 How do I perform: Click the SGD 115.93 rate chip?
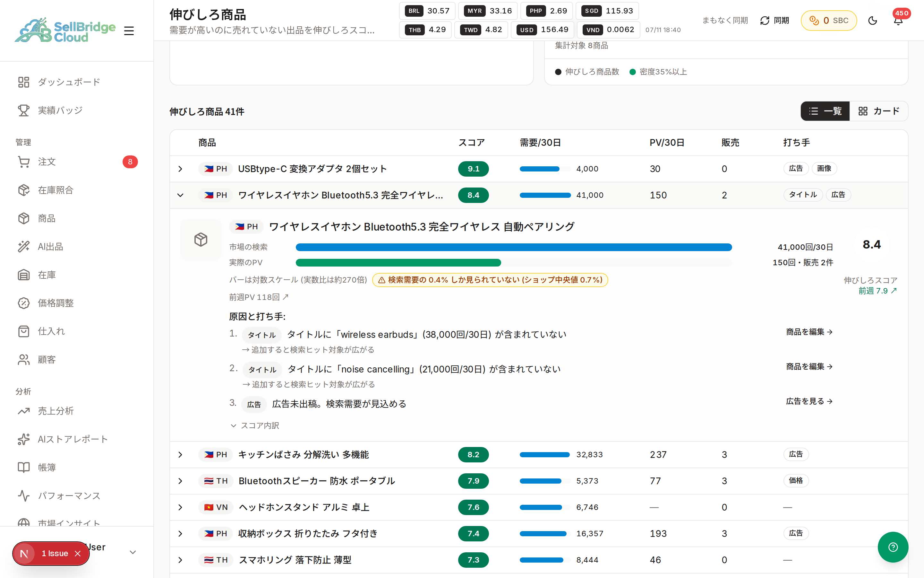click(x=607, y=11)
